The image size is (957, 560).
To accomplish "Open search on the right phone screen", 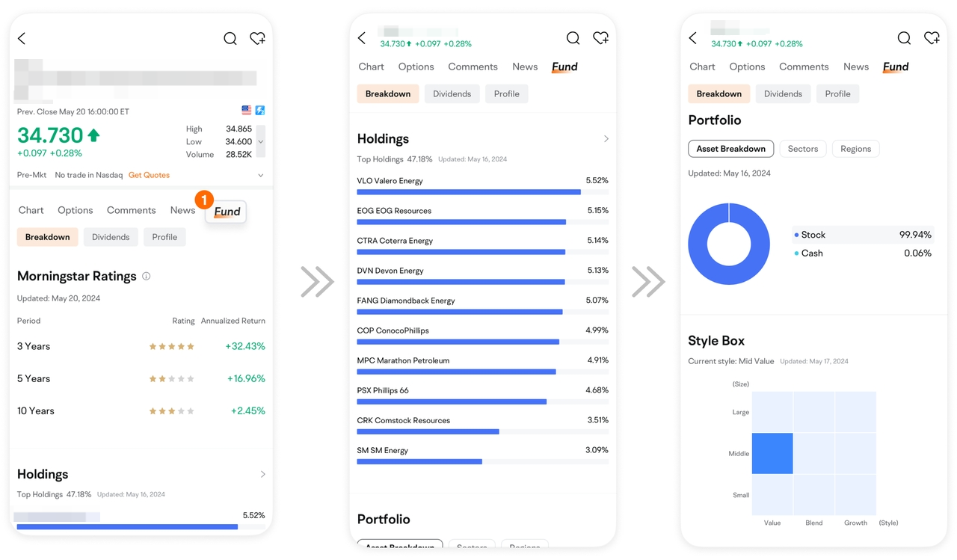I will click(904, 38).
